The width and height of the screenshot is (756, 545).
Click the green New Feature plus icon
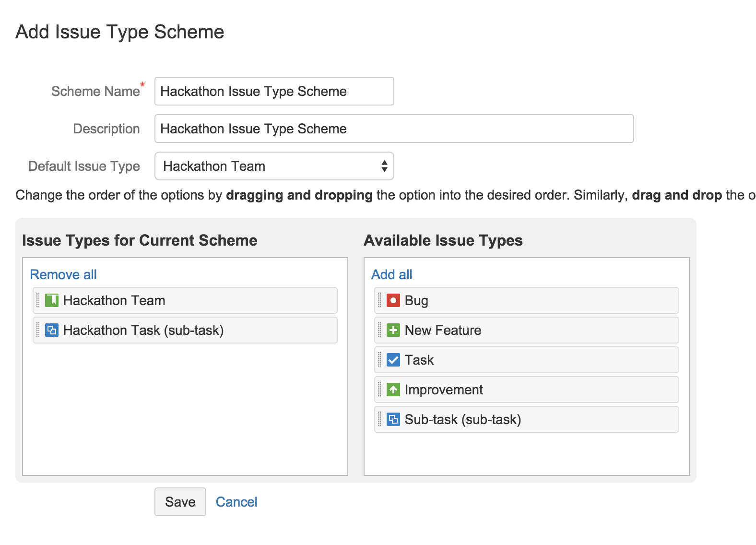coord(393,330)
